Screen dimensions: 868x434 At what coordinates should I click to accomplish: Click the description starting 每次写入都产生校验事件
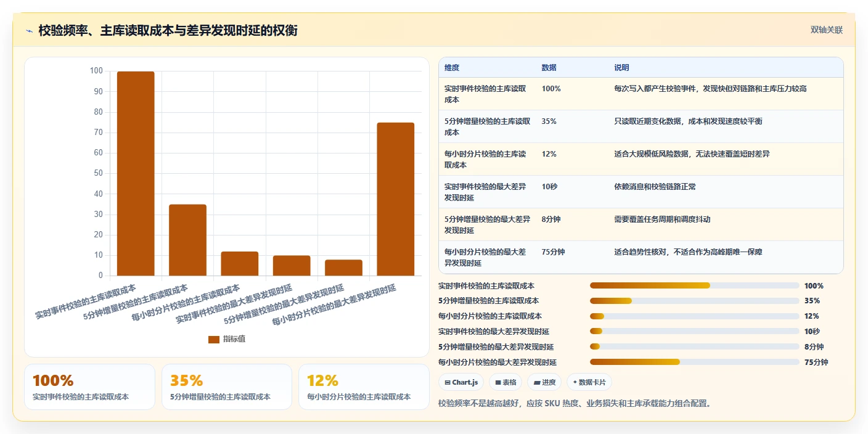point(710,89)
